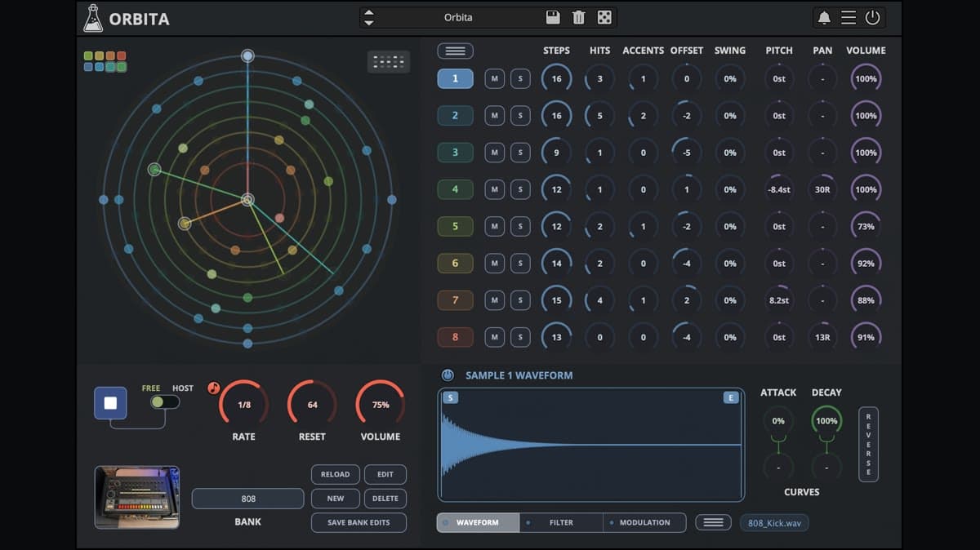
Task: Select track 4 button
Action: pyautogui.click(x=455, y=189)
